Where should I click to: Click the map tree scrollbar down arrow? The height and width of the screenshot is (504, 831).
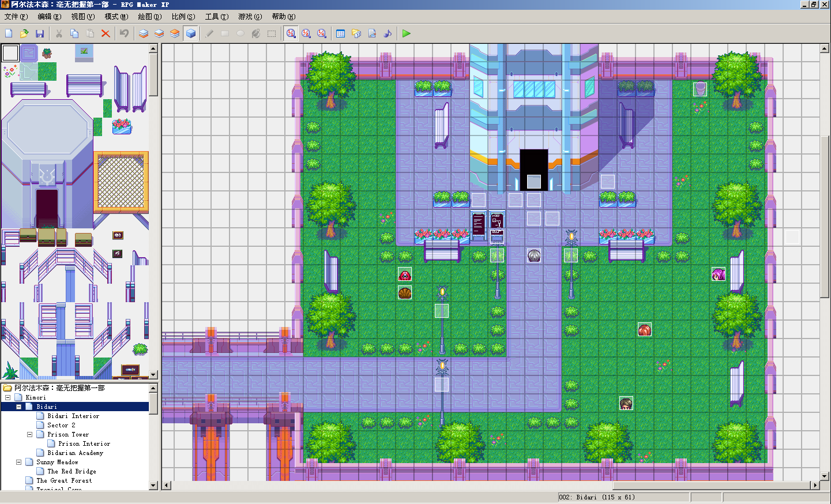153,486
